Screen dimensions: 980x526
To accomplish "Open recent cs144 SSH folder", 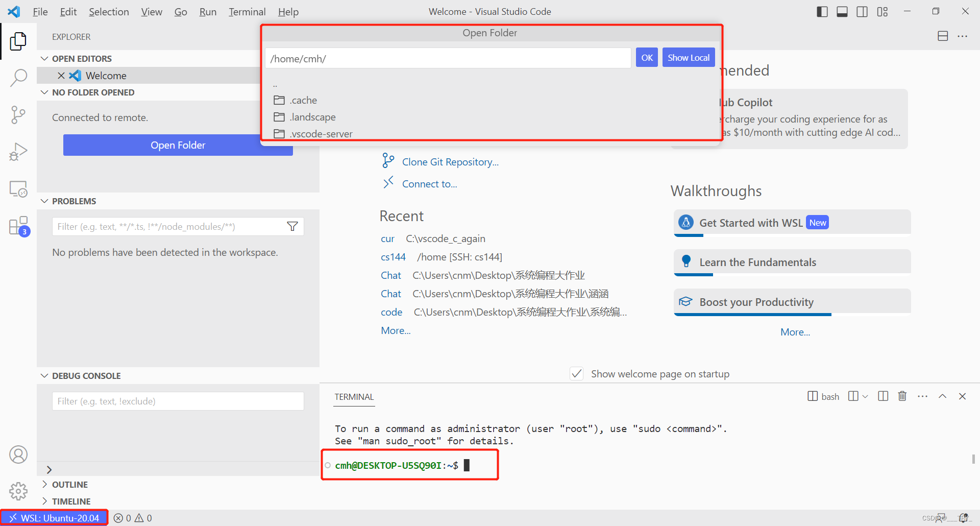I will tap(393, 257).
